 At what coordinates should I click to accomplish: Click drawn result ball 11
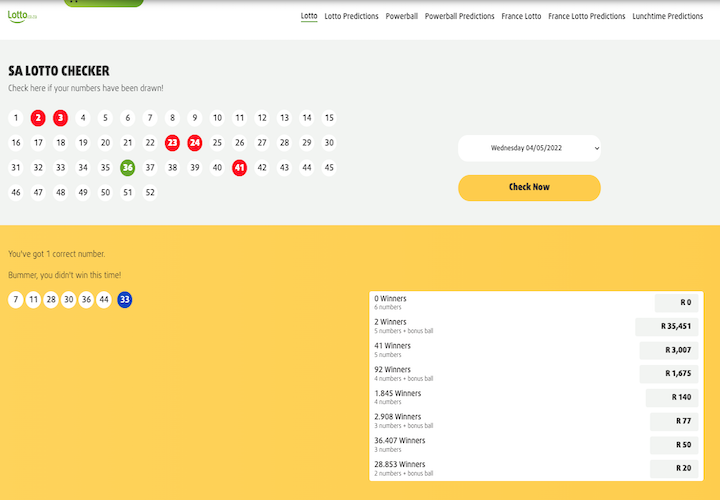coord(33,300)
